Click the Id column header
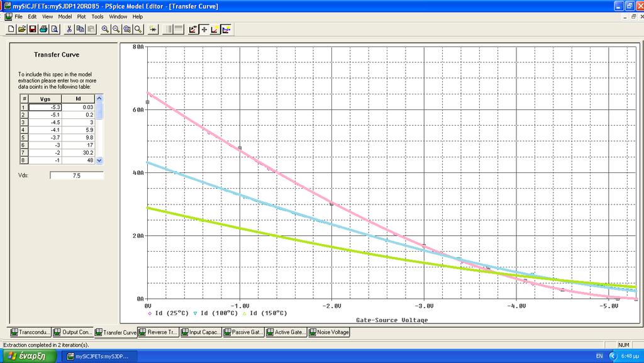The height and width of the screenshot is (363, 644). pyautogui.click(x=78, y=99)
